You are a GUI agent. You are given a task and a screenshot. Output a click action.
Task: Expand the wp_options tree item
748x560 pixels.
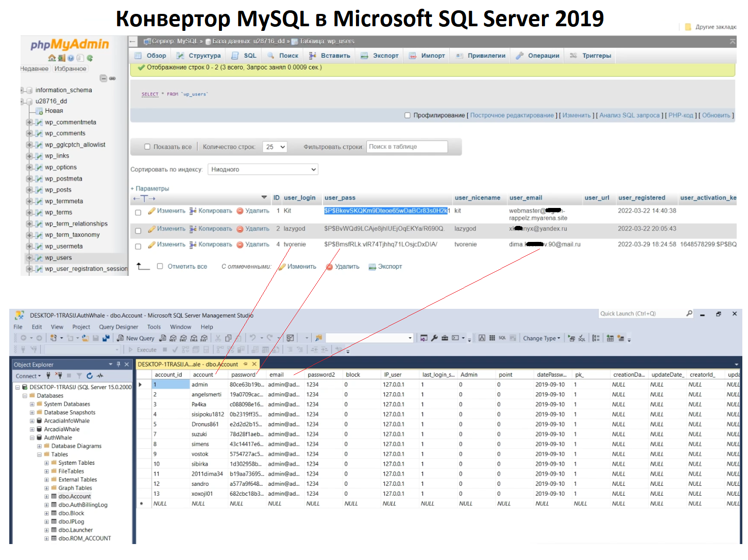[29, 167]
